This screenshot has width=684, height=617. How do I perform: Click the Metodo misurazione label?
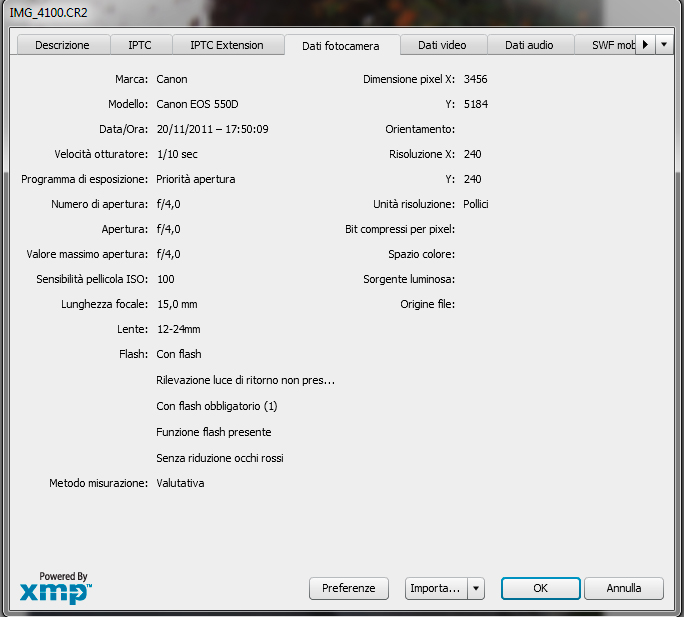(x=99, y=483)
